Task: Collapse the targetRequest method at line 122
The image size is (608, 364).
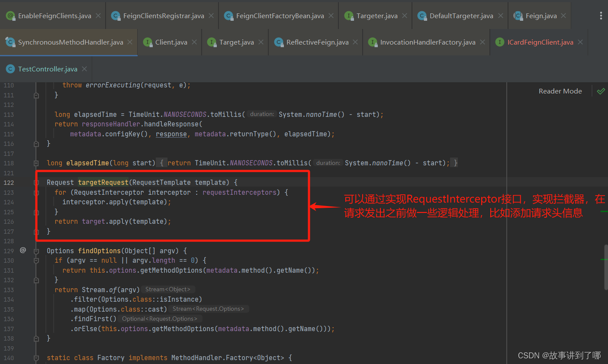Action: (x=36, y=183)
